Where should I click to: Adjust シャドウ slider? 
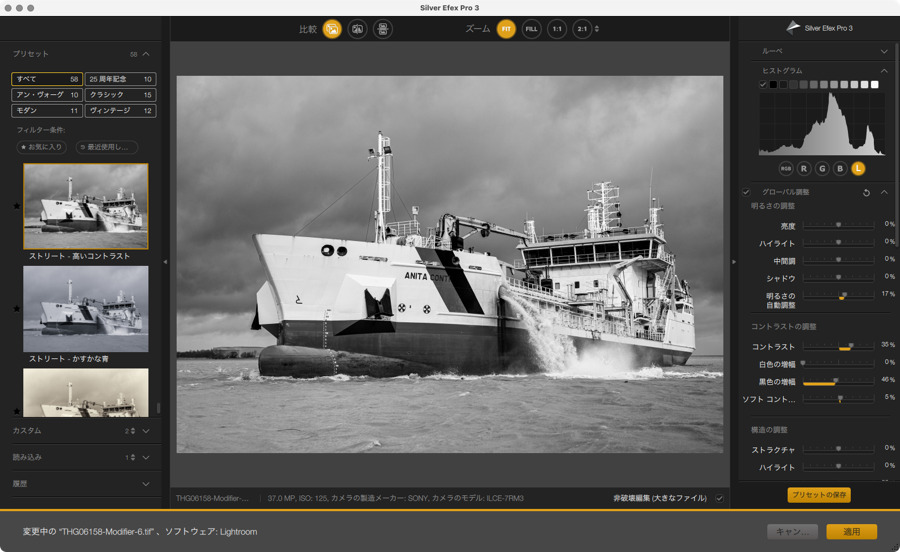click(x=838, y=278)
